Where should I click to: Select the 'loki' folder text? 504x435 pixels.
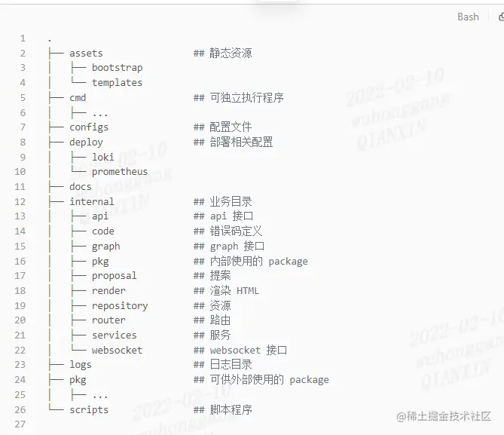(103, 157)
